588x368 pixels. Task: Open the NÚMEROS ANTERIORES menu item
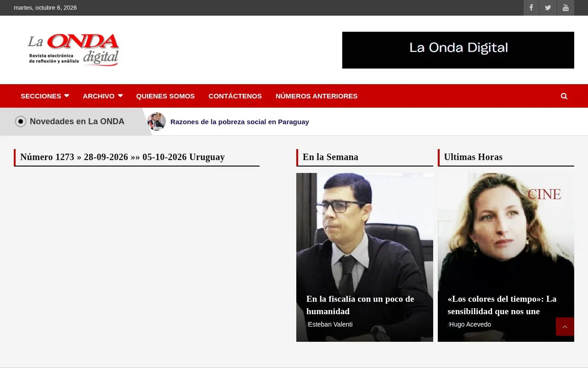(317, 96)
